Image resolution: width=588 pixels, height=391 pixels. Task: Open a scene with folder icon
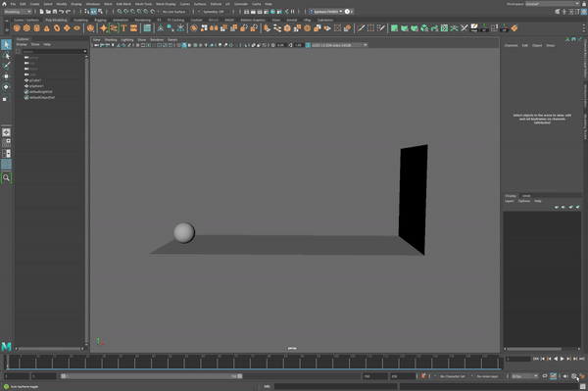[48, 12]
